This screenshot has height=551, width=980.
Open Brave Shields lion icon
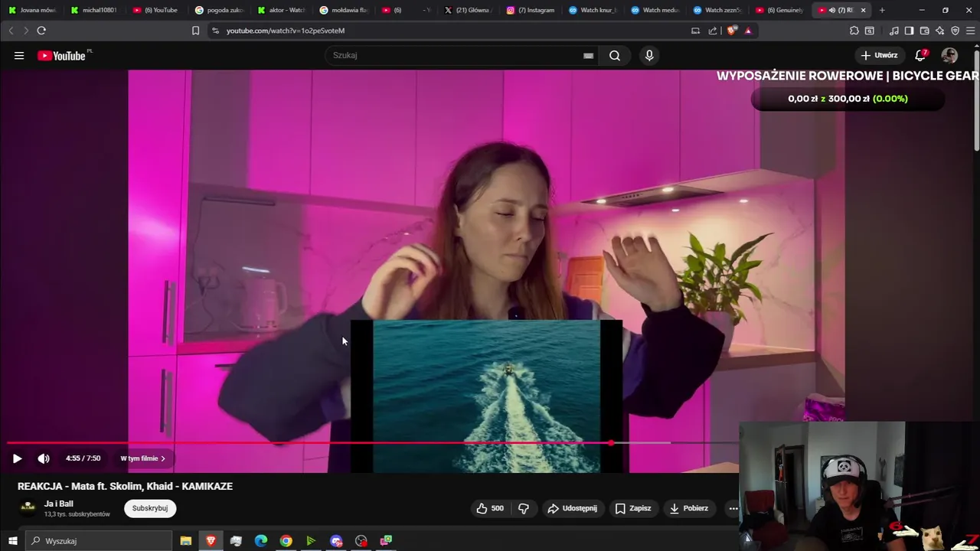pos(732,31)
